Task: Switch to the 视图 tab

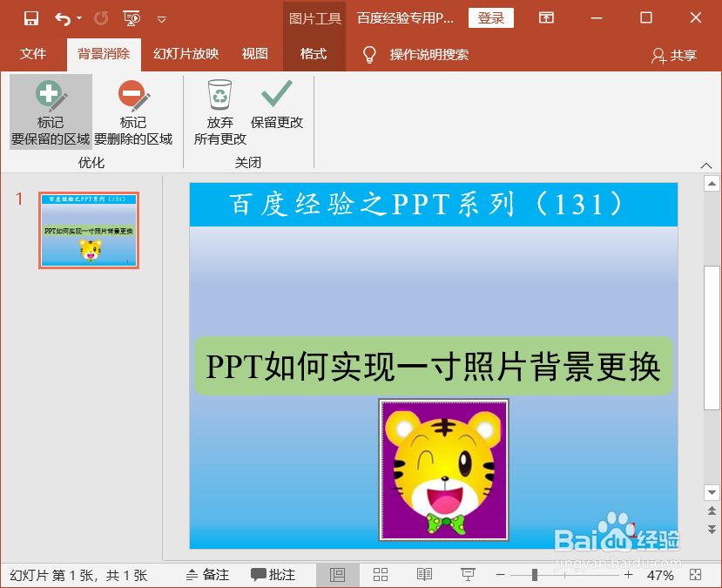Action: tap(254, 54)
